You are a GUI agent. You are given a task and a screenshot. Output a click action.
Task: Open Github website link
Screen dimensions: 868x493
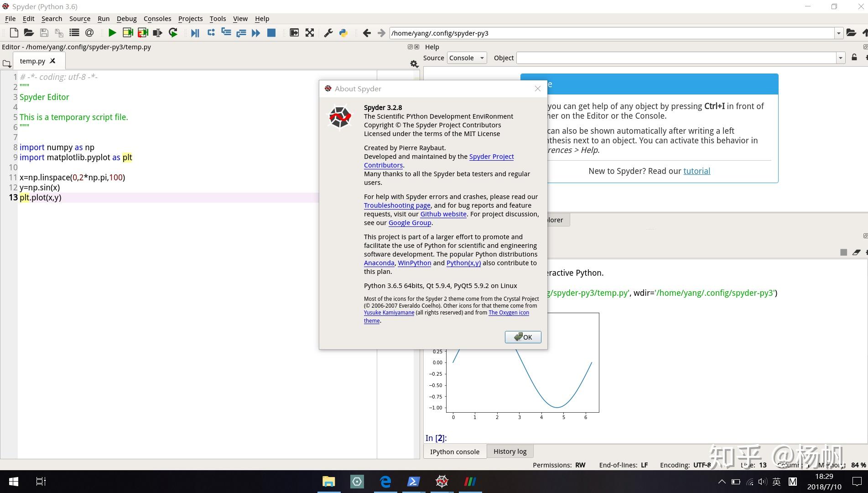tap(443, 214)
